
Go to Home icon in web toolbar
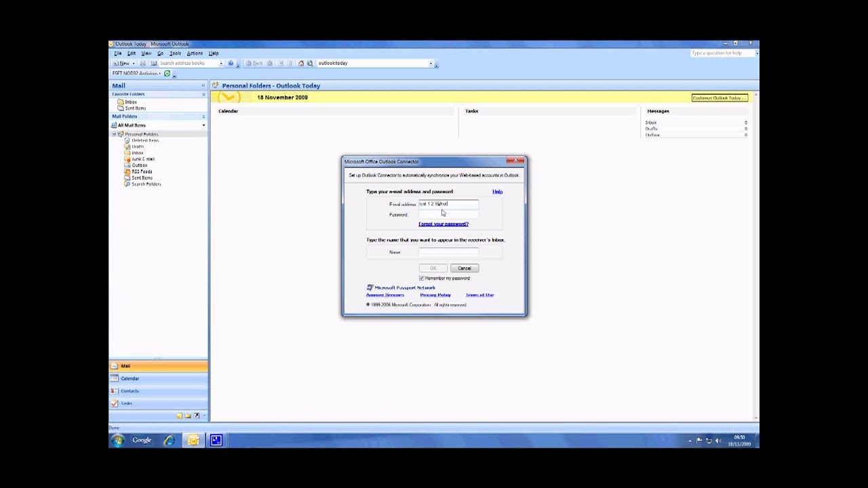pos(301,63)
